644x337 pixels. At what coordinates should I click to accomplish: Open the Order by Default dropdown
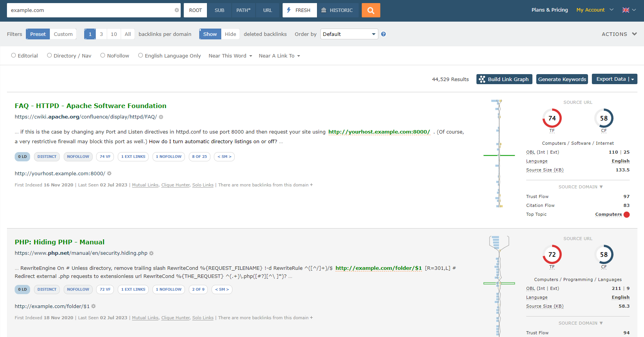tap(349, 34)
